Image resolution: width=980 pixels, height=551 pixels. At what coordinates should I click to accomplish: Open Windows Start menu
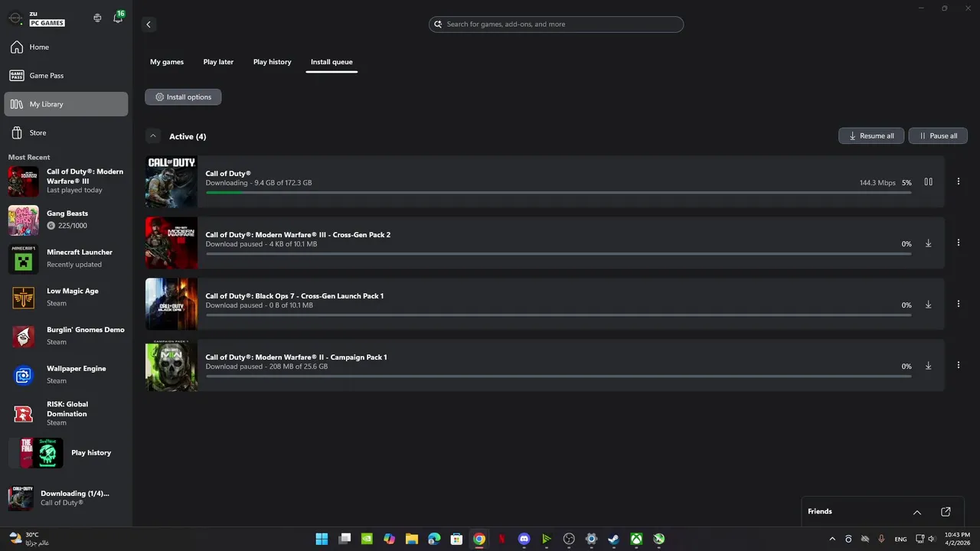(322, 539)
